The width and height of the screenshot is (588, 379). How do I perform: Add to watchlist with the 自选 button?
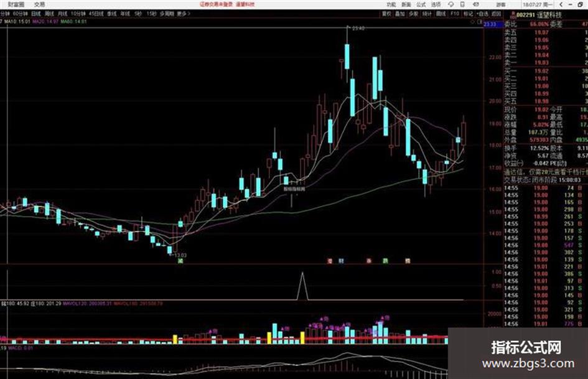(482, 14)
